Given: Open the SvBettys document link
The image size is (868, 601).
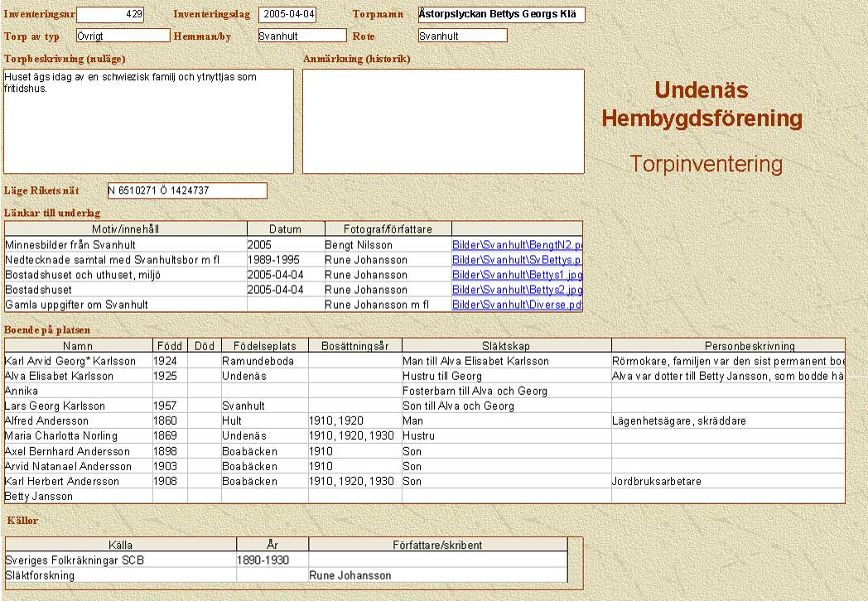Looking at the screenshot, I should click(x=517, y=260).
